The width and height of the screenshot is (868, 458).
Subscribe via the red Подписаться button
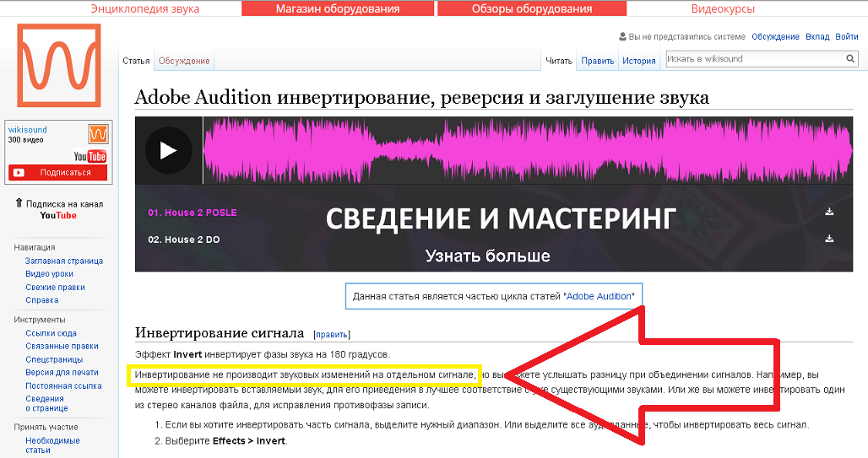coord(57,173)
